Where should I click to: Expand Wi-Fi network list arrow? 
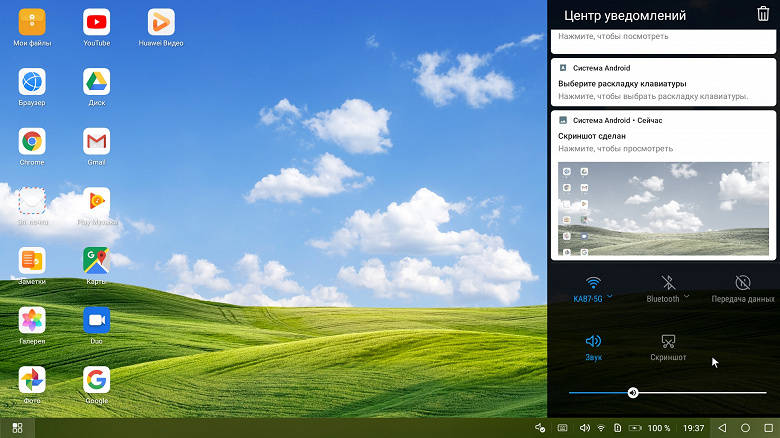[x=610, y=297]
